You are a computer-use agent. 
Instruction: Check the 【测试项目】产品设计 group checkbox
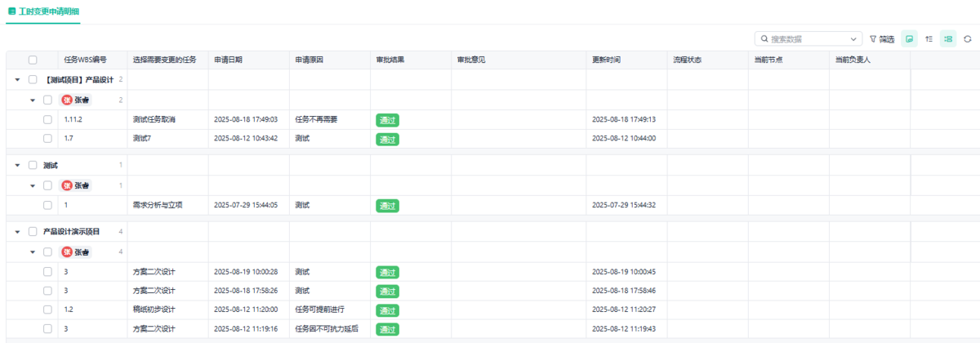[x=33, y=79]
